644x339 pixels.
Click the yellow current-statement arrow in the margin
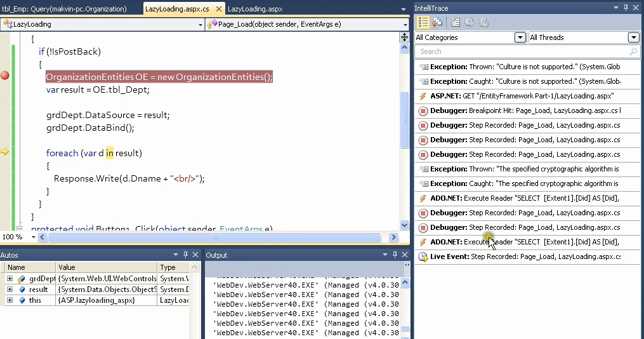[x=5, y=152]
